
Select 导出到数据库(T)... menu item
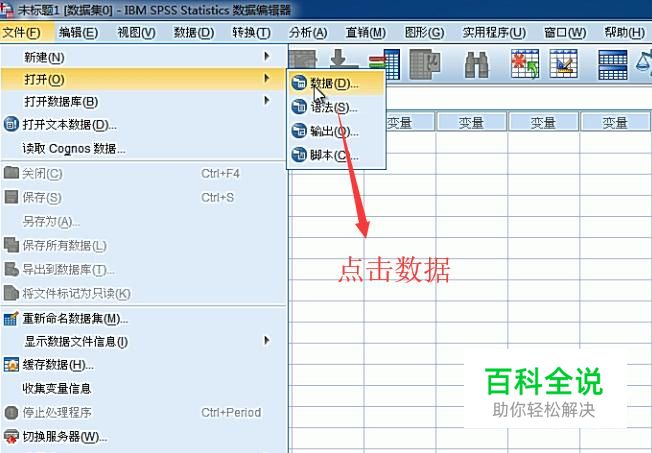coord(144,270)
